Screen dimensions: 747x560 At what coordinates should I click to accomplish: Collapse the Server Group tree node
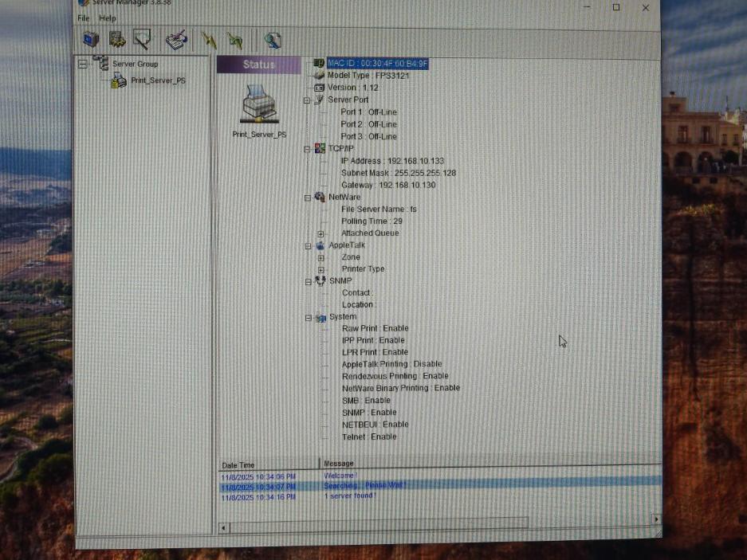(x=83, y=64)
